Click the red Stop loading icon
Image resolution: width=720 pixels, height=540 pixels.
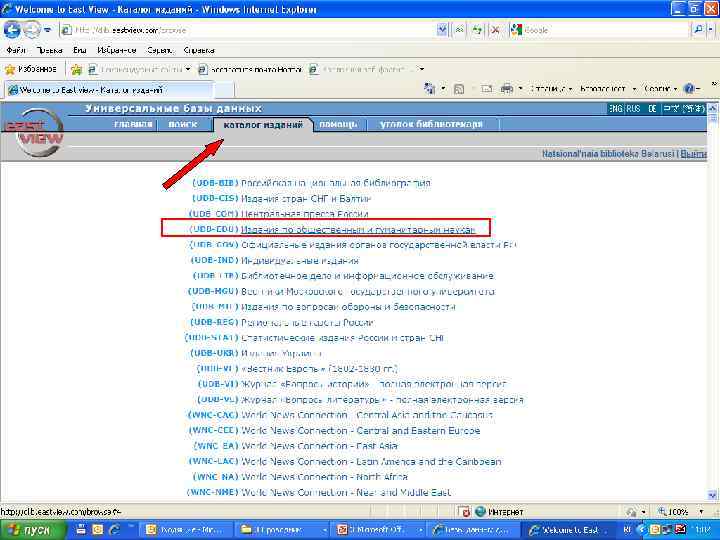coord(495,30)
